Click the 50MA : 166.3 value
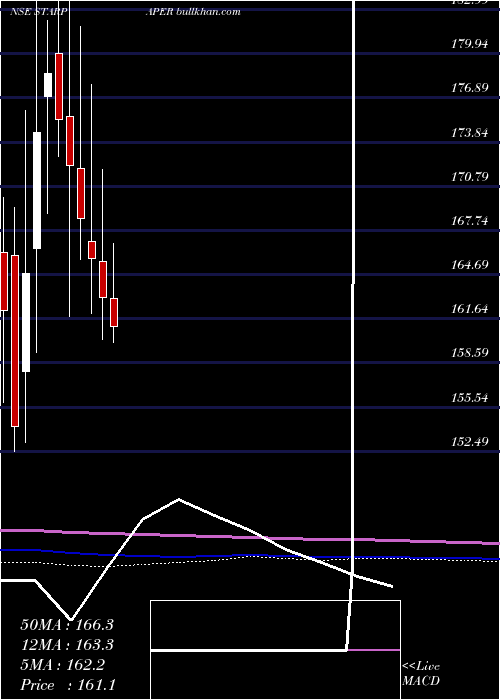The height and width of the screenshot is (700, 500). [67, 625]
